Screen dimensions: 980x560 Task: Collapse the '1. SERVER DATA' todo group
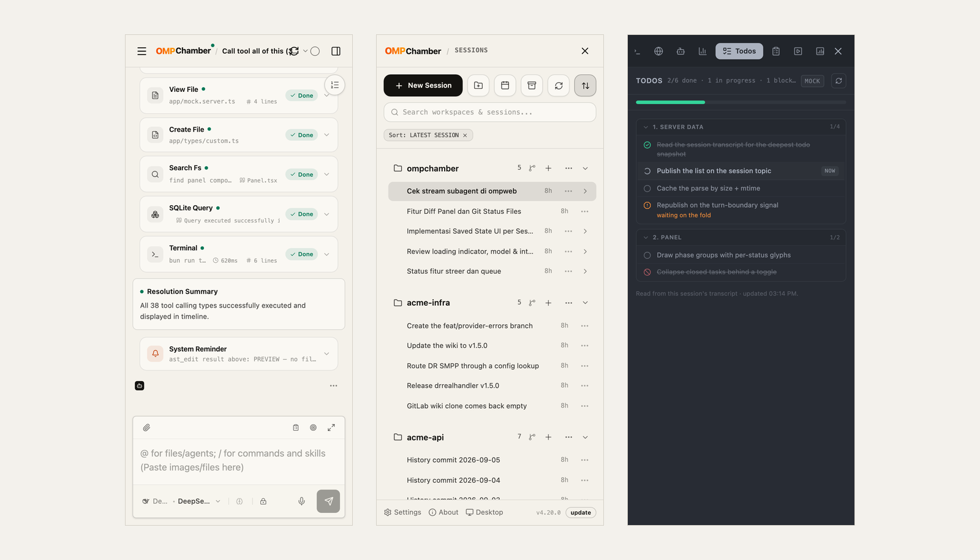point(646,127)
